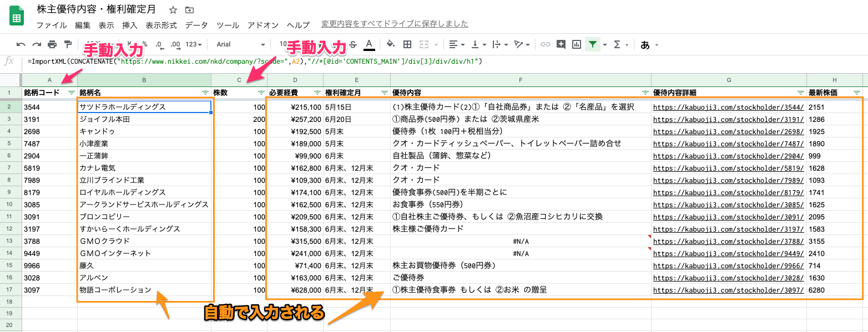Open filter button on 必要経費 header
The width and height of the screenshot is (868, 332).
[x=317, y=93]
